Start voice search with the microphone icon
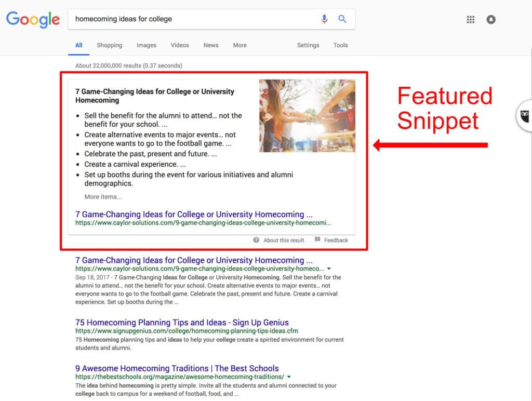The width and height of the screenshot is (532, 401). coord(324,19)
